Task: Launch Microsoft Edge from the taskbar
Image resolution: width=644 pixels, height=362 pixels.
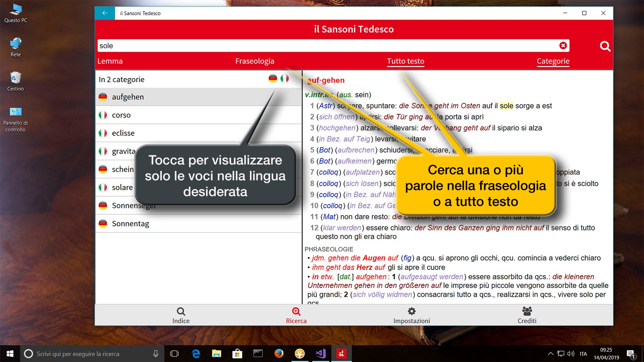Action: [196, 354]
